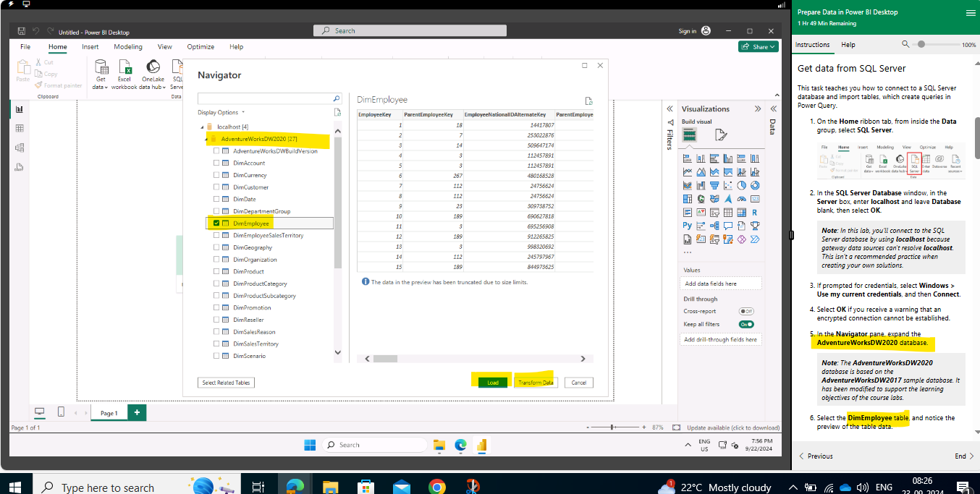
Task: Choose the Stacked bar chart visual
Action: click(688, 158)
